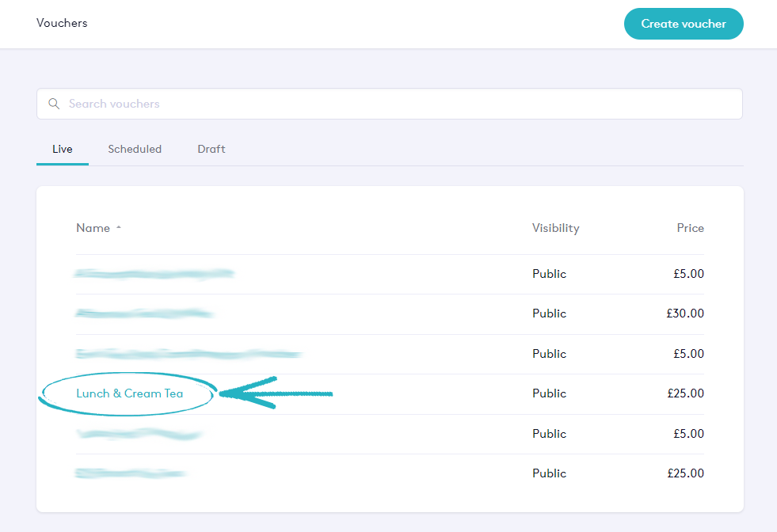Switch to the Live tab
This screenshot has height=532, width=777.
coord(63,149)
